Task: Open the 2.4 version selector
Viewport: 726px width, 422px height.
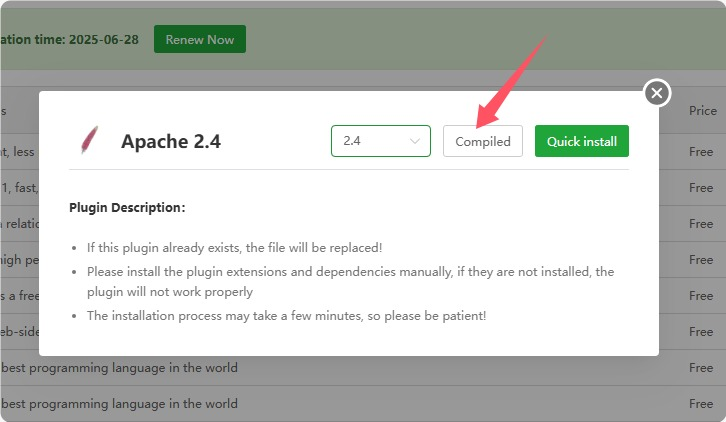Action: (x=380, y=141)
